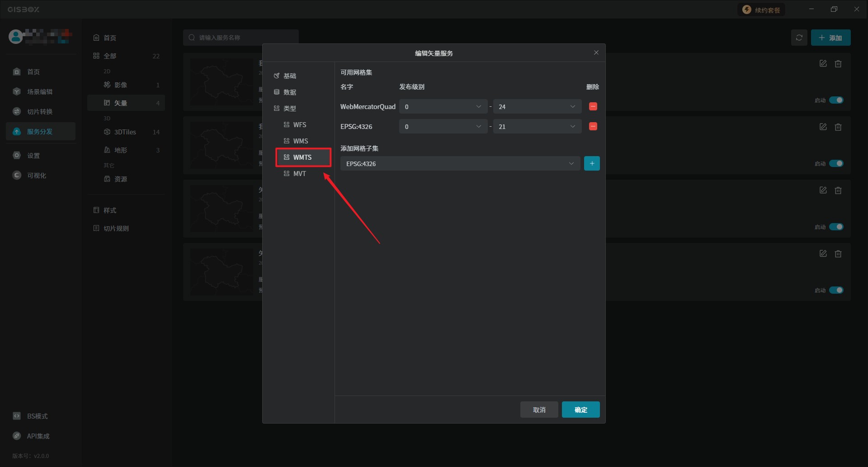Click the 确定 confirm button
This screenshot has height=467, width=868.
point(580,410)
